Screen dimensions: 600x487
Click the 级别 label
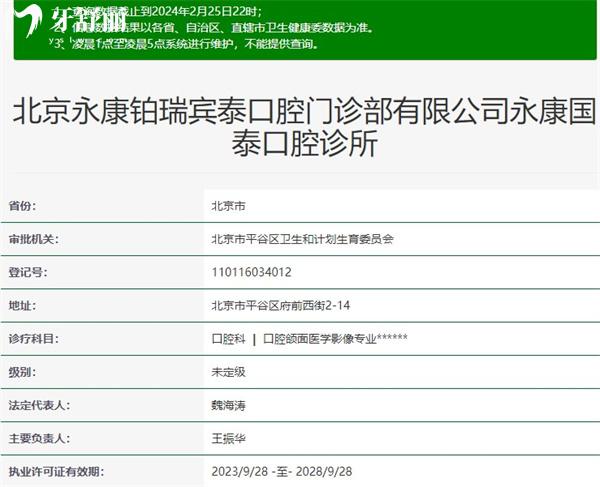pos(22,372)
